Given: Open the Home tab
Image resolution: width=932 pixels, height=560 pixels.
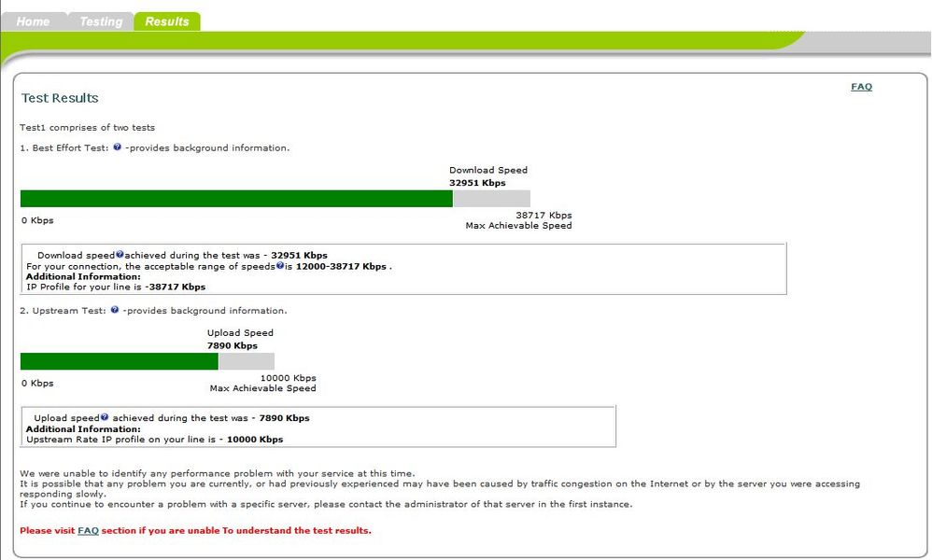Looking at the screenshot, I should (x=34, y=21).
